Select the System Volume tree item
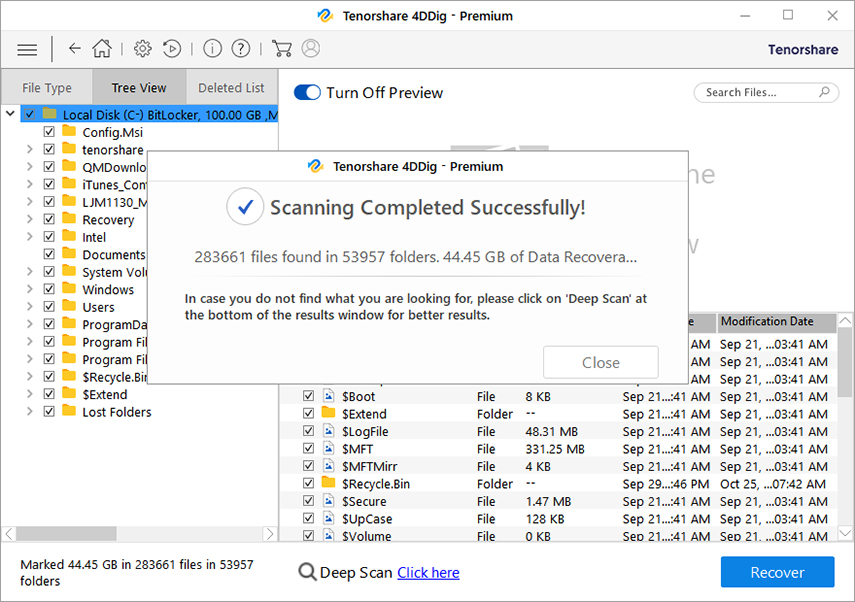This screenshot has width=855, height=602. click(x=115, y=272)
